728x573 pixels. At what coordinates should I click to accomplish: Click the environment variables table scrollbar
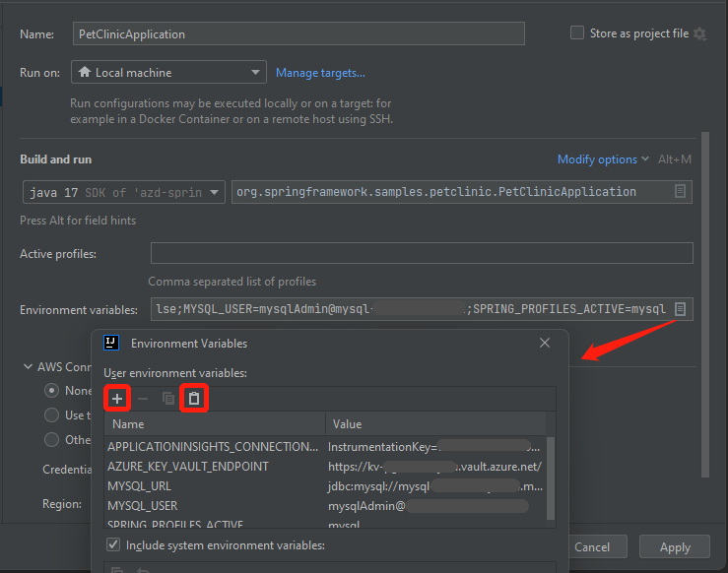tap(551, 478)
